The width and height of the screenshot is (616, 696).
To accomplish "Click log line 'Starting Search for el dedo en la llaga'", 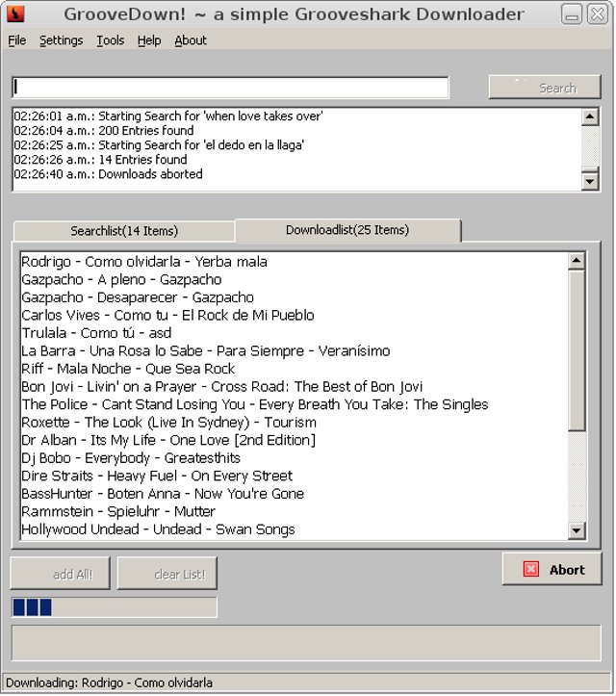I will pos(159,145).
